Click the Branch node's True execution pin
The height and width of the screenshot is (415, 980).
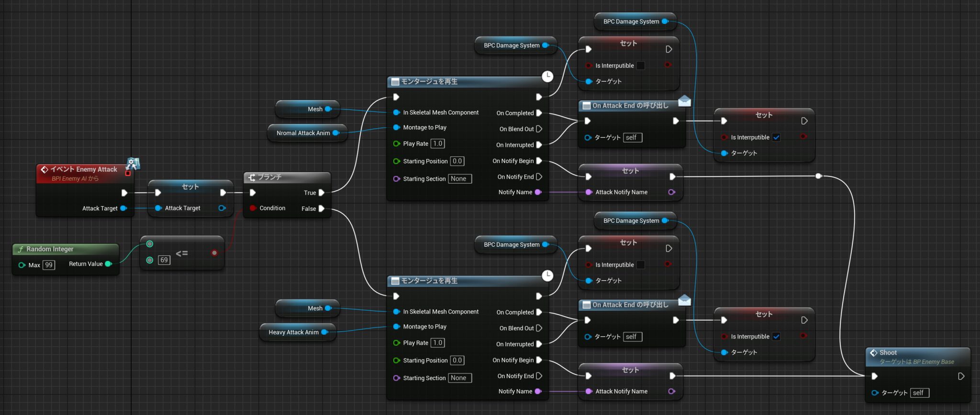[322, 193]
